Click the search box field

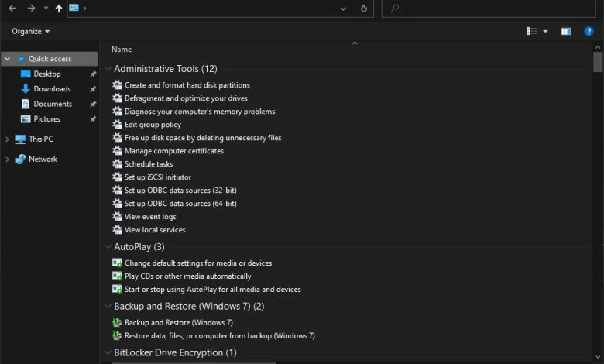click(489, 8)
